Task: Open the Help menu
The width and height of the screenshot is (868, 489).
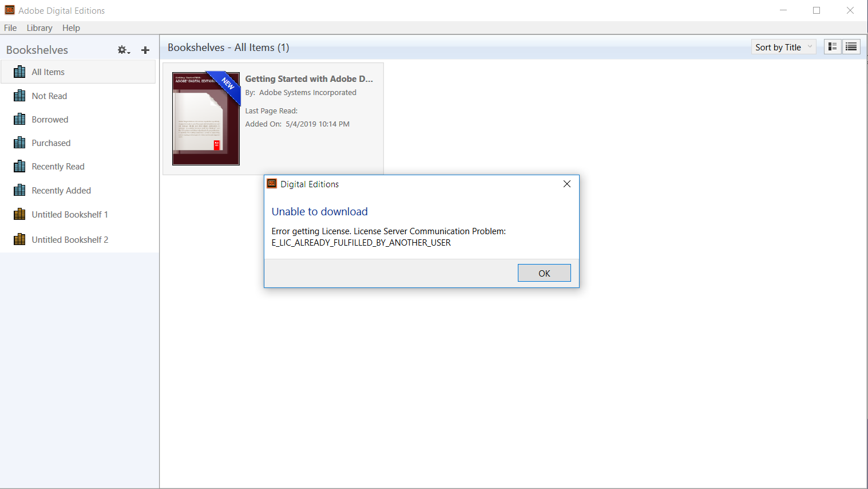Action: 71,27
